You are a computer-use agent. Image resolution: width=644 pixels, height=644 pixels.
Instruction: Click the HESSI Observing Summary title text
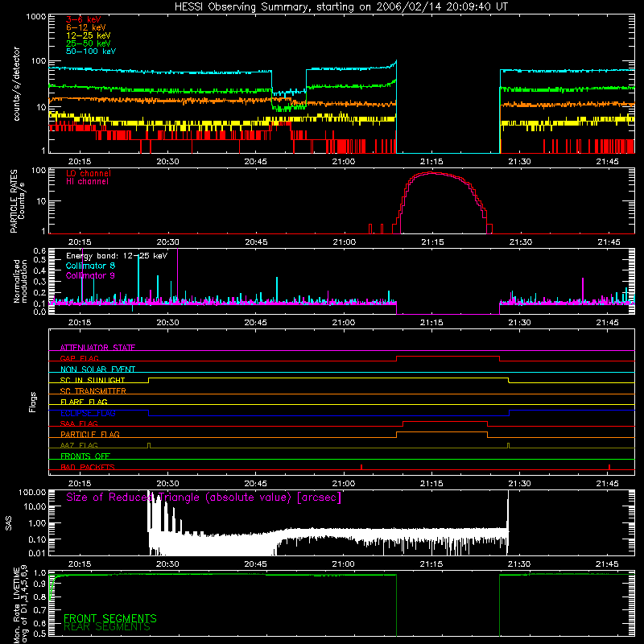coord(341,7)
